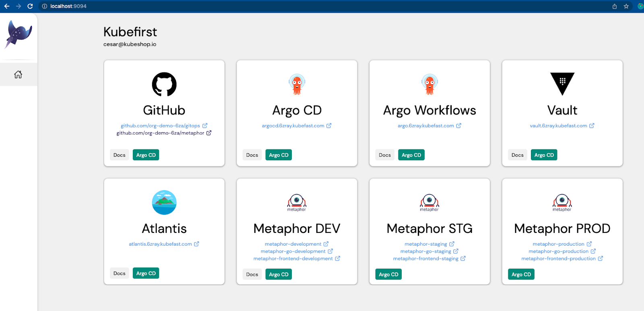This screenshot has width=644, height=311.
Task: Open atlantis.6zray.kubefast.com link
Action: coord(160,244)
